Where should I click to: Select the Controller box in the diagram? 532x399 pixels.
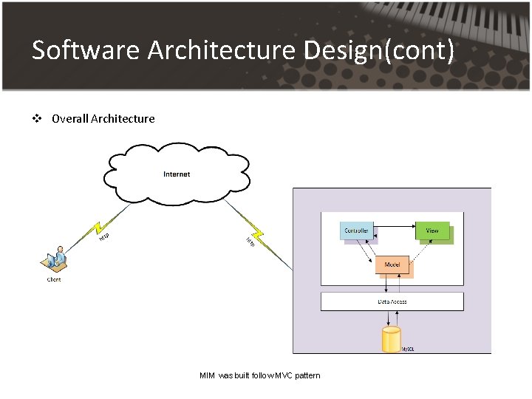(357, 231)
